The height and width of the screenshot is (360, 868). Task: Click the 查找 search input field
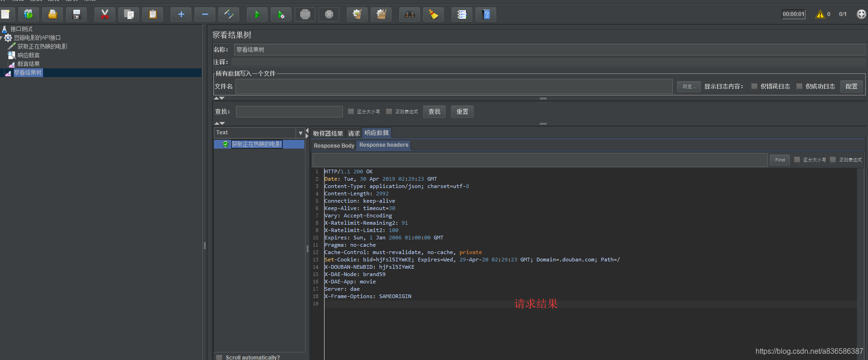coord(289,111)
